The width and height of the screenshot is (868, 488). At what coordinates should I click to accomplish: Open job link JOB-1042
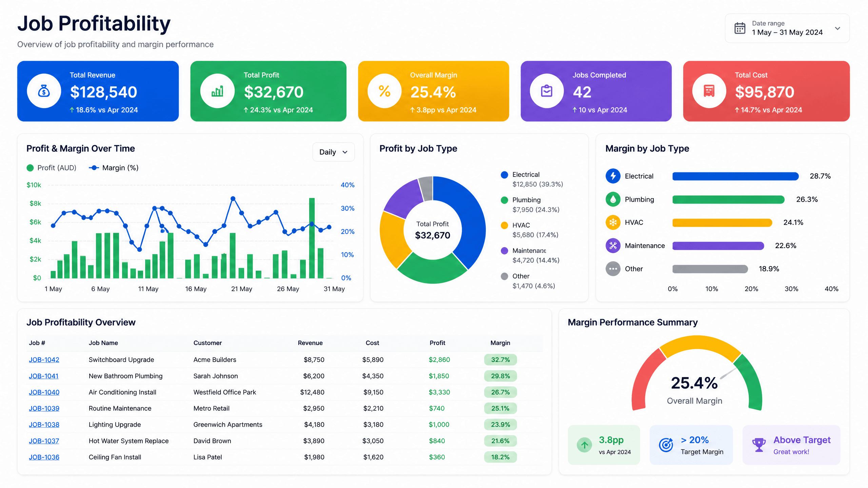pyautogui.click(x=44, y=360)
